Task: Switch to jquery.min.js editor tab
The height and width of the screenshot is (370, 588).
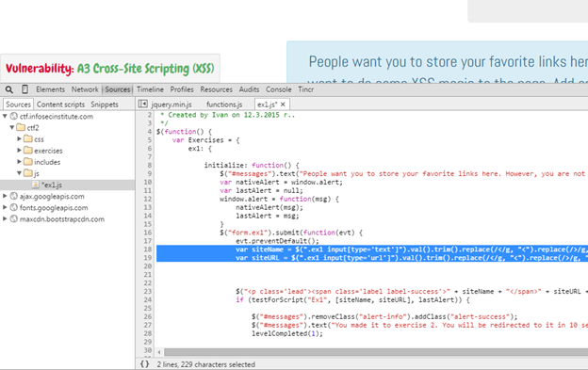Action: tap(171, 105)
